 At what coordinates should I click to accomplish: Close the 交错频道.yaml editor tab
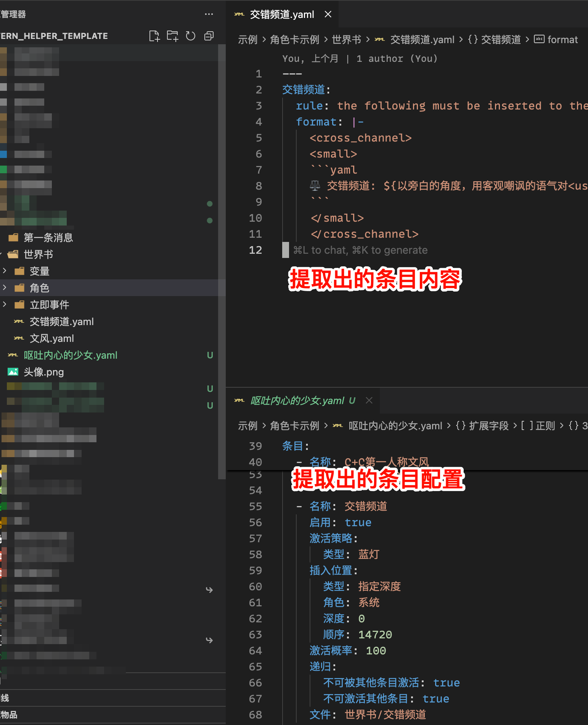coord(328,14)
